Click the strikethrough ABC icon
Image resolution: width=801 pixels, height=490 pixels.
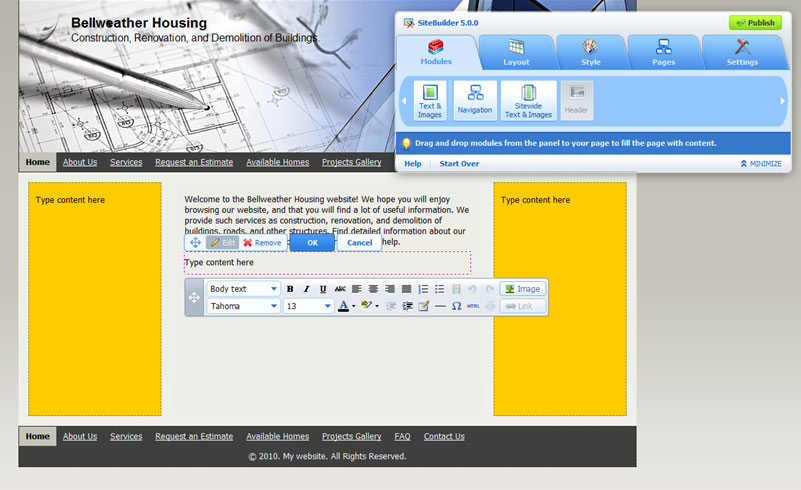click(x=340, y=289)
